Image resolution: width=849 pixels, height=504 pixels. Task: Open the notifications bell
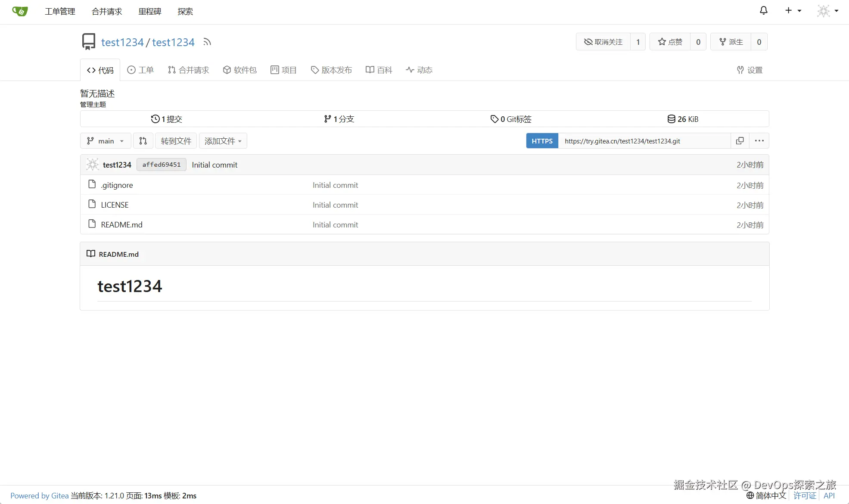click(x=763, y=11)
